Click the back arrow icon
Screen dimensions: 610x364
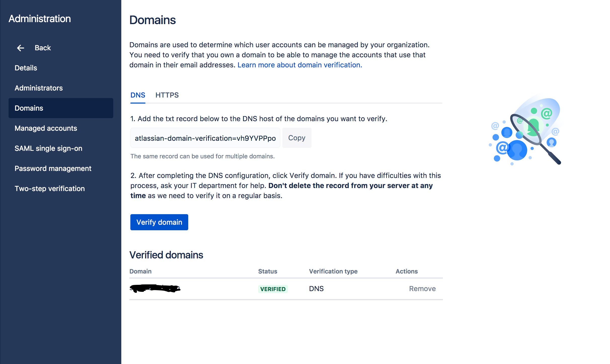click(x=21, y=48)
